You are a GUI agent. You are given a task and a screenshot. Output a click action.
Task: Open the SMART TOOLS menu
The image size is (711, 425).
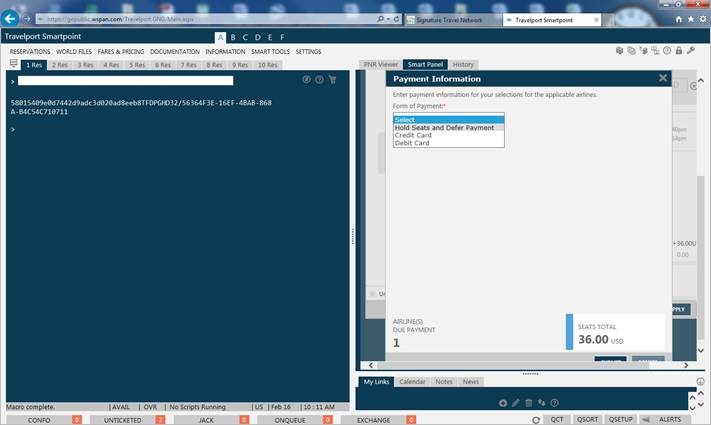pyautogui.click(x=270, y=52)
